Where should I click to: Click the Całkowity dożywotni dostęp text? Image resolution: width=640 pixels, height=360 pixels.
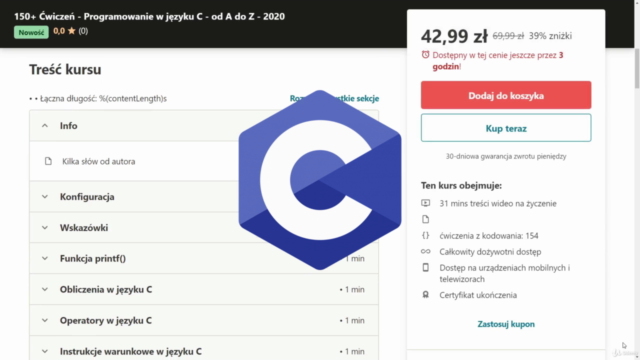tap(490, 251)
